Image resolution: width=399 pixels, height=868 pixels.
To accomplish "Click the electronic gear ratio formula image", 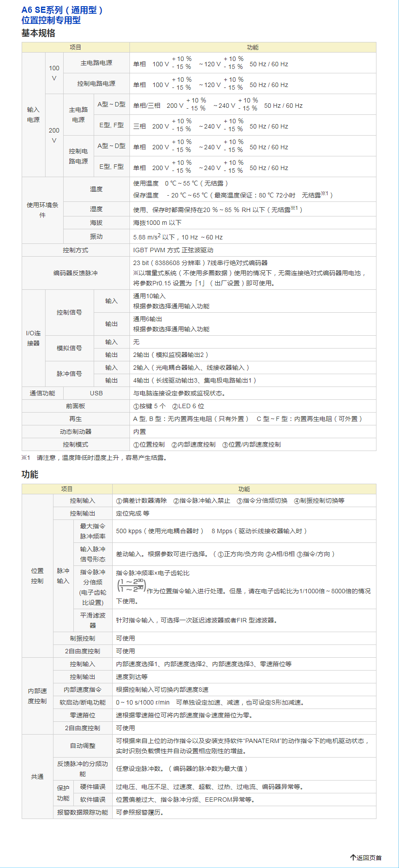I will pyautogui.click(x=131, y=585).
